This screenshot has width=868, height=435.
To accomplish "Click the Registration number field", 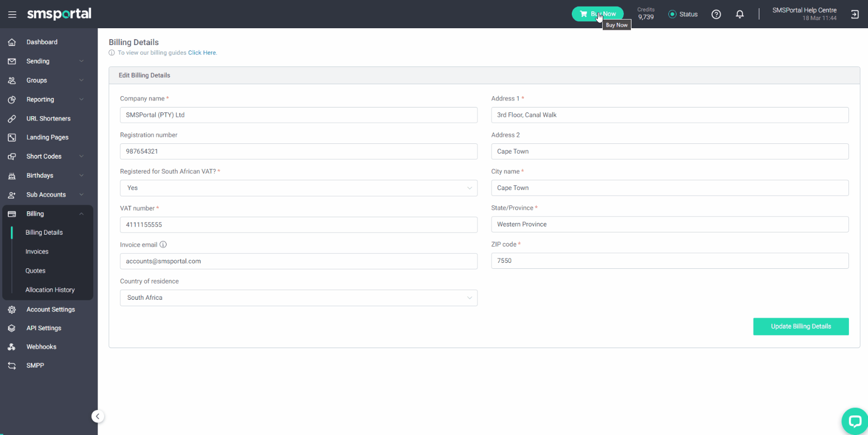I will click(x=298, y=152).
